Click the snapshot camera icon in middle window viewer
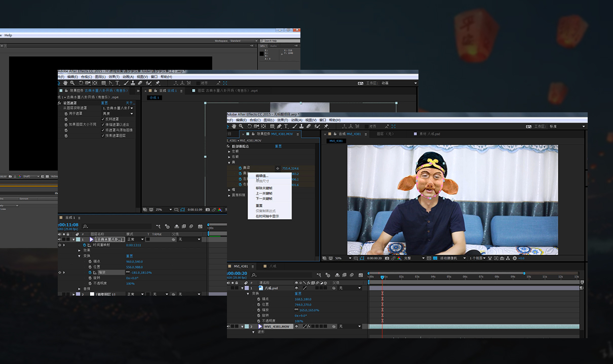The height and width of the screenshot is (364, 613). click(208, 209)
